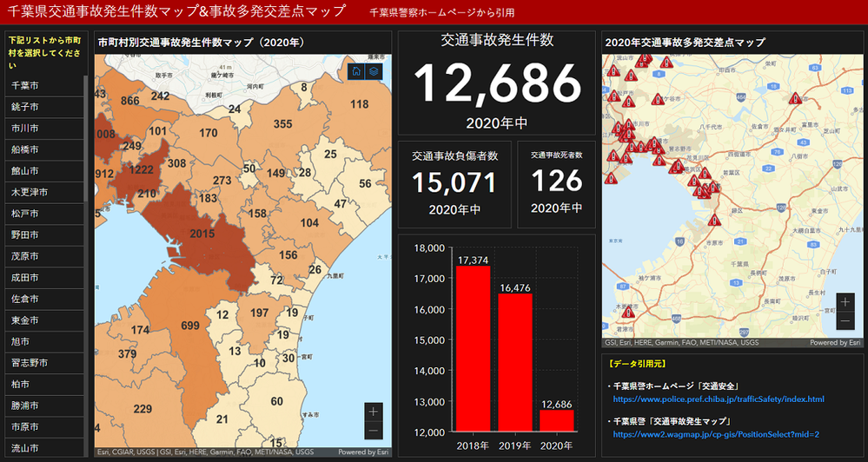Screen dimensions: 868x462
Task: Click the 千葉県交通事故発生件数マップ dashboard title
Action: tap(177, 11)
